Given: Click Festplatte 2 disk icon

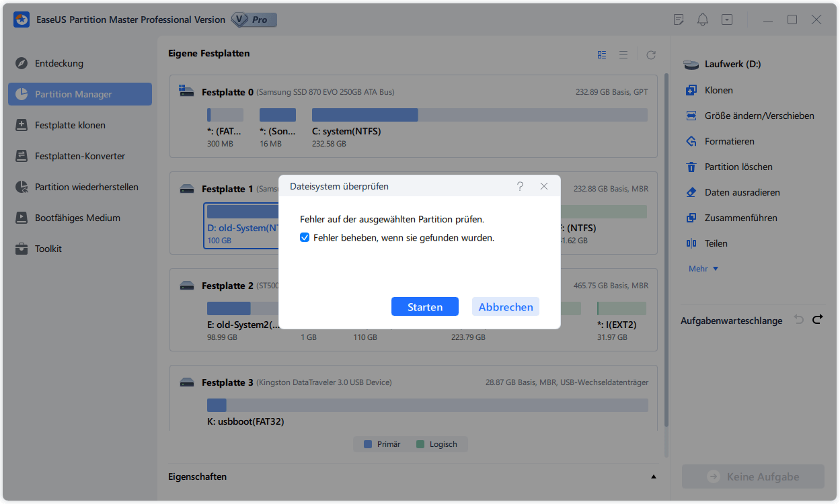Looking at the screenshot, I should pyautogui.click(x=187, y=286).
